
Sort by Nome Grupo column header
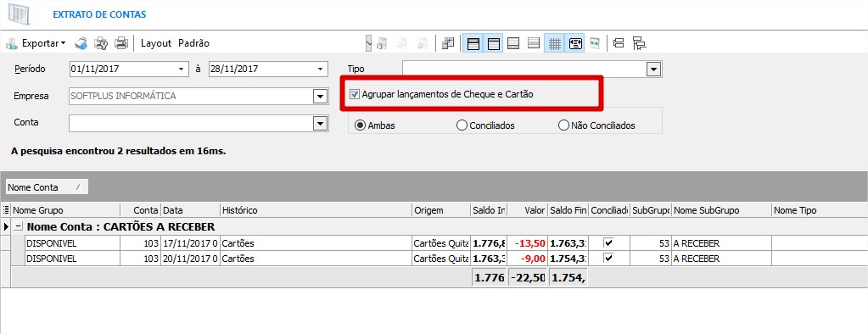pos(65,210)
